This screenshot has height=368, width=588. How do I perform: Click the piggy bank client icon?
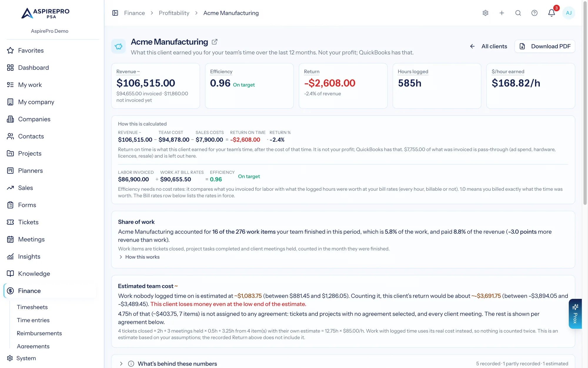[x=118, y=46]
